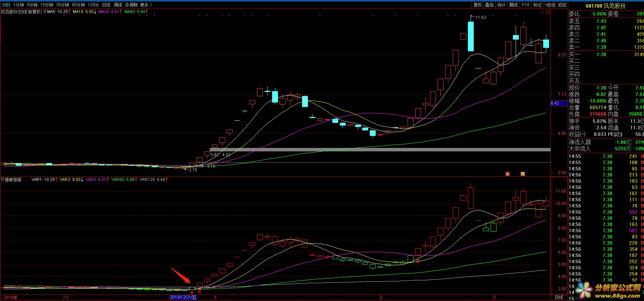644x301 pixels.
Task: Click the 现价 7.38 value
Action: [x=601, y=88]
